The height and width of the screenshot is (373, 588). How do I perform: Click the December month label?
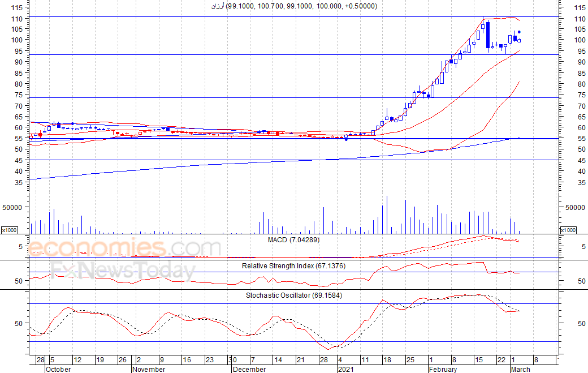(x=249, y=369)
